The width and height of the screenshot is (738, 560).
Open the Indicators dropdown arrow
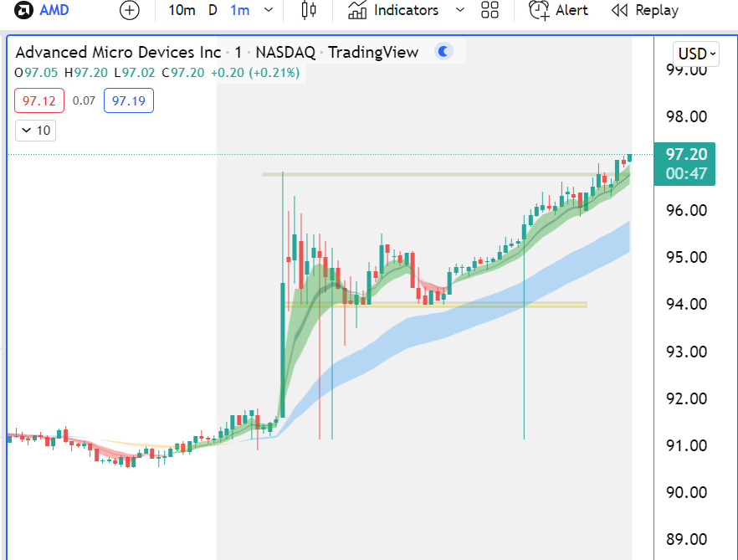click(x=459, y=11)
